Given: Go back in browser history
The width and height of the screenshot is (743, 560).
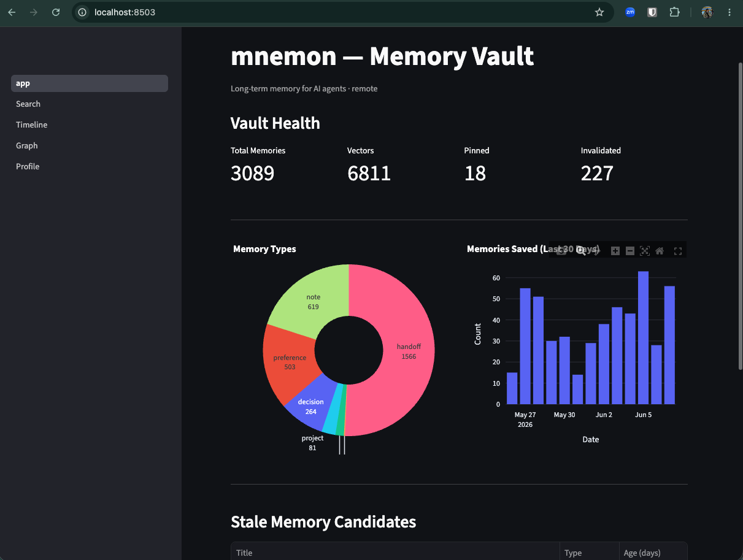Looking at the screenshot, I should tap(12, 12).
